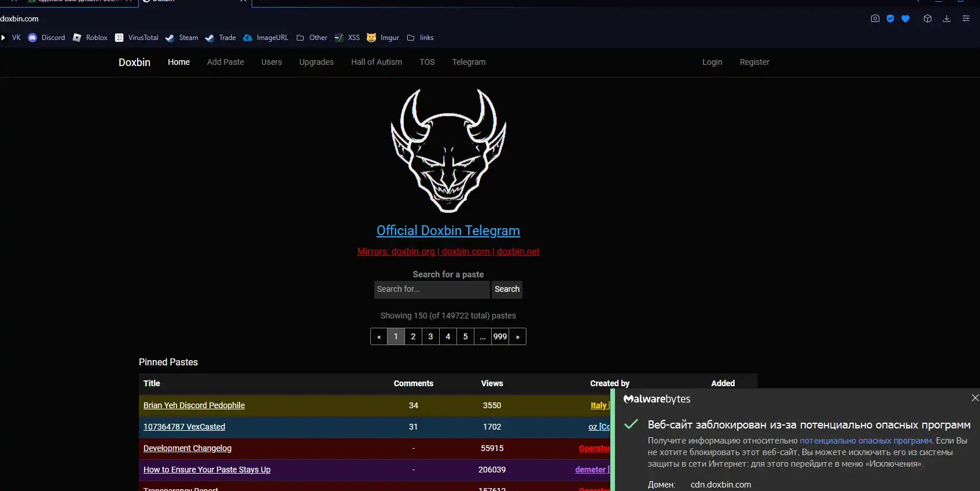Click the Added column header
Viewport: 980px width, 491px height.
pos(723,383)
